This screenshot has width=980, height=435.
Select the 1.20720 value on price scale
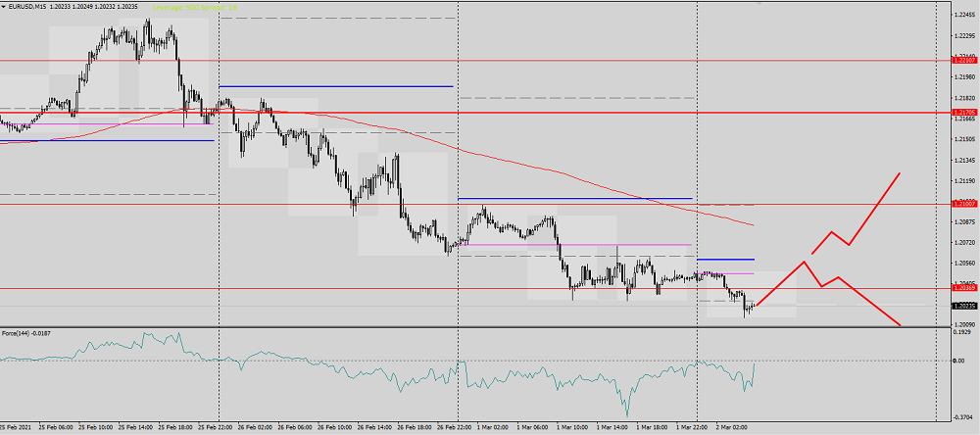963,243
